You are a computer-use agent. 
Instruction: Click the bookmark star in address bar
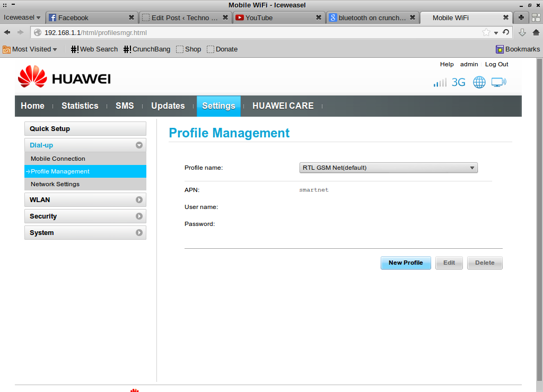click(486, 32)
